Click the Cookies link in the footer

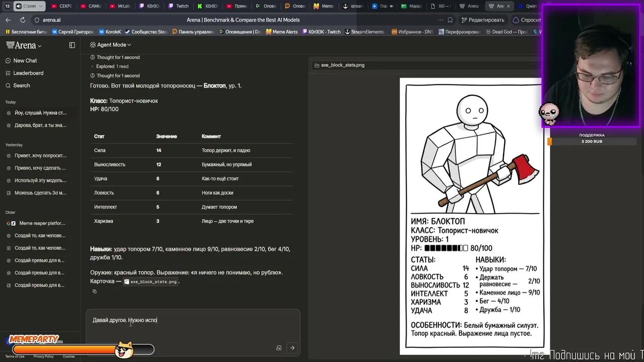pyautogui.click(x=69, y=356)
